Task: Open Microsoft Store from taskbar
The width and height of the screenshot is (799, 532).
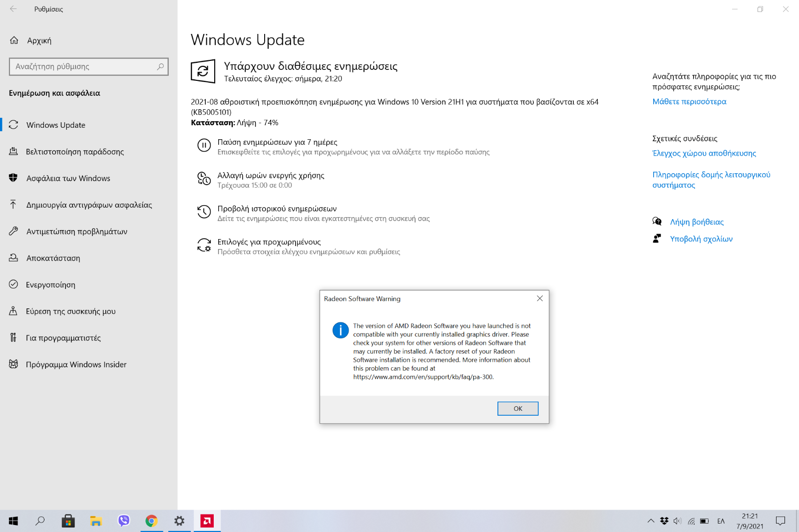Action: pyautogui.click(x=68, y=521)
